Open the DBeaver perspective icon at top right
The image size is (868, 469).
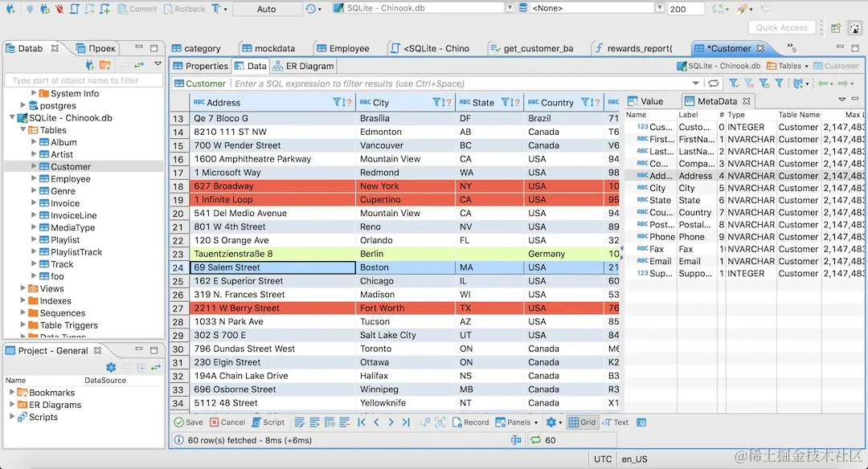(855, 28)
